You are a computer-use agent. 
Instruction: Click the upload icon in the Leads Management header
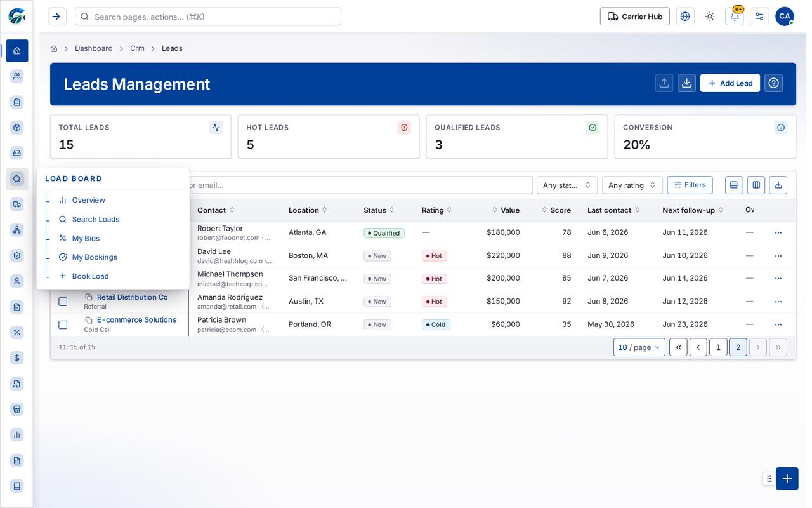pos(664,83)
